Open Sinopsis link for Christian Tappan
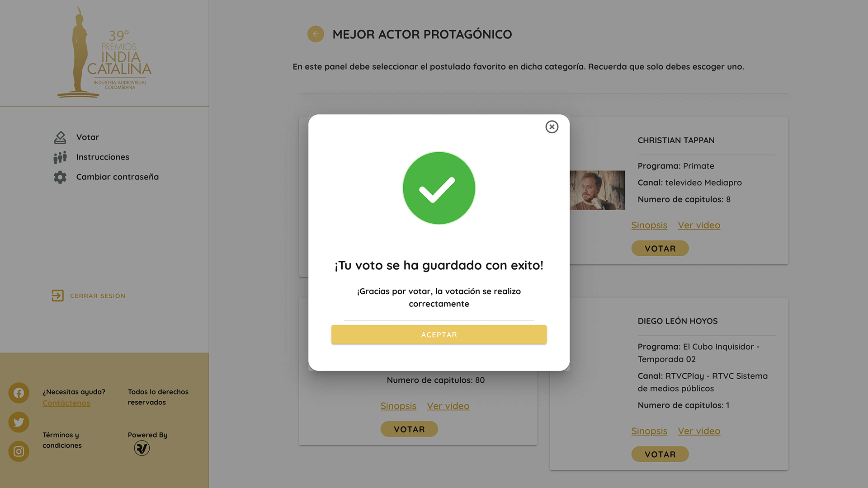 [x=649, y=225]
